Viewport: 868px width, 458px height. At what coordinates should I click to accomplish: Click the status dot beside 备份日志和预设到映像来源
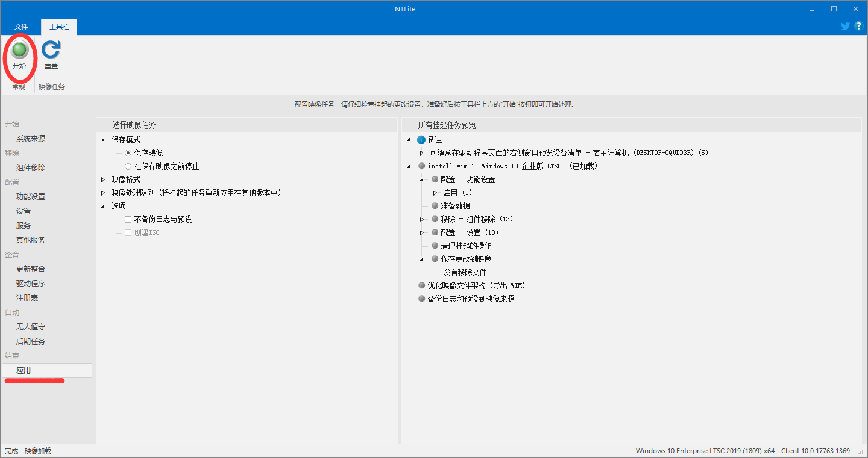point(421,299)
